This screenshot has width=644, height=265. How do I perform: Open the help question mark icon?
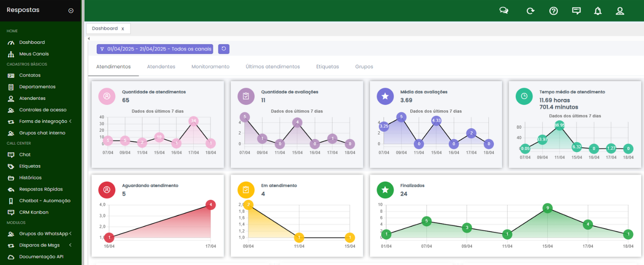(x=553, y=11)
